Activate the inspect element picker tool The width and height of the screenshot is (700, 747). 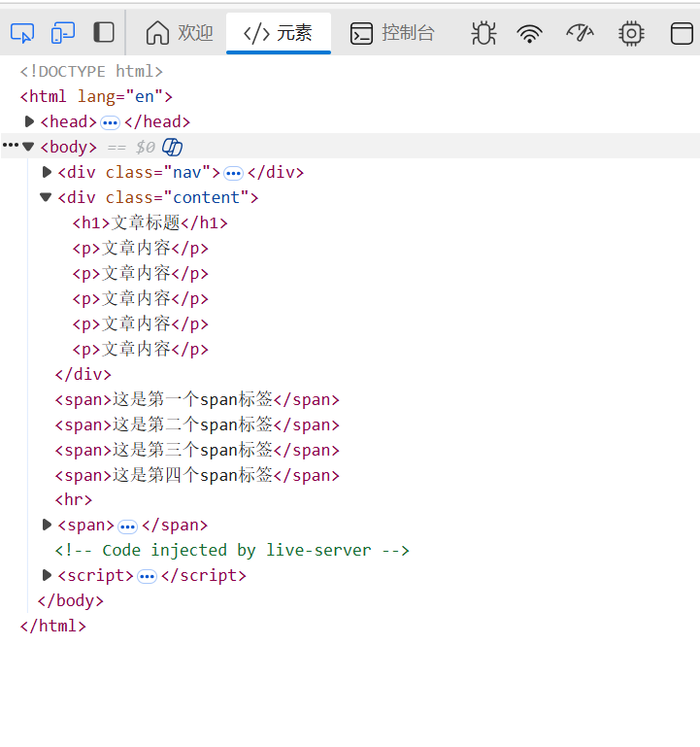coord(22,33)
